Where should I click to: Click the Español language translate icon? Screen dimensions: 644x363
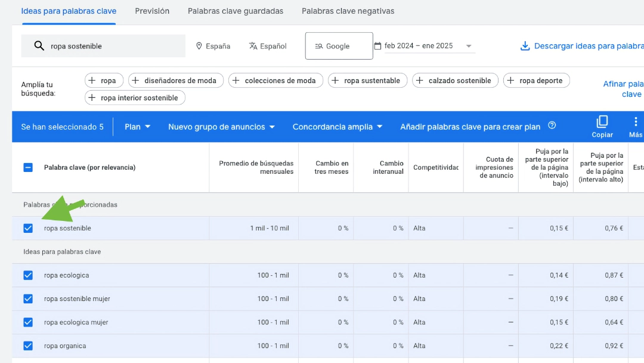[253, 46]
